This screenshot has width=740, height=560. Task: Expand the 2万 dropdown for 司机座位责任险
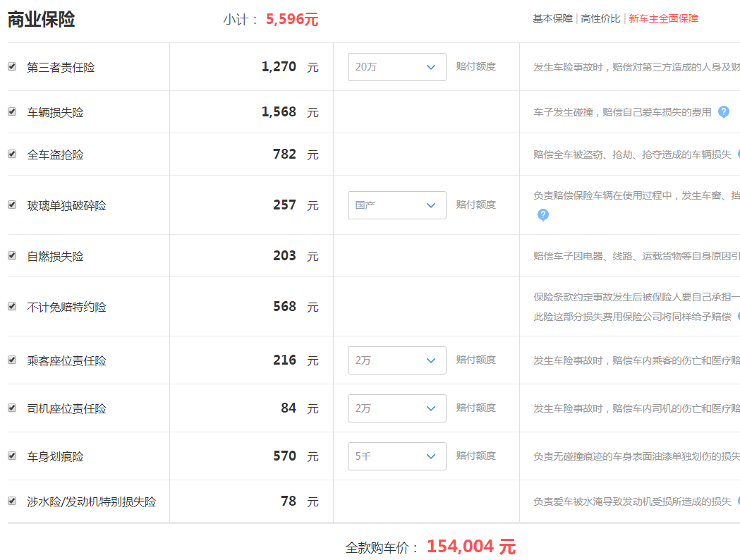coord(397,408)
